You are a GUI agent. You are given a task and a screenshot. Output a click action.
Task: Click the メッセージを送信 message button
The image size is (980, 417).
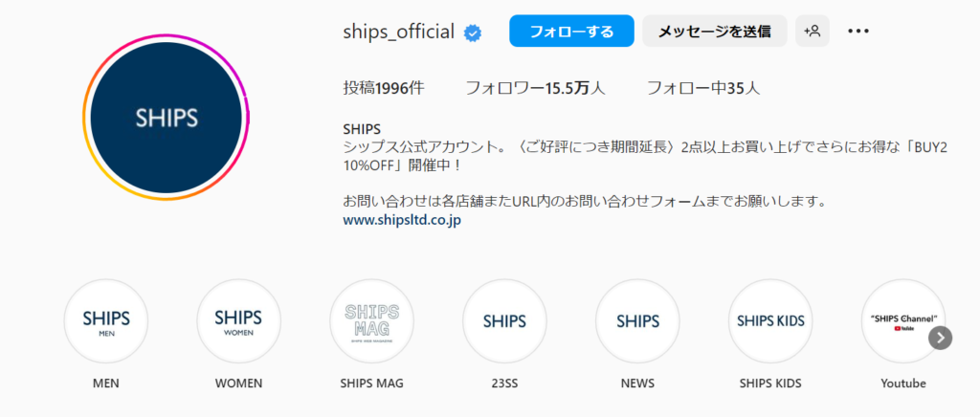tap(715, 31)
